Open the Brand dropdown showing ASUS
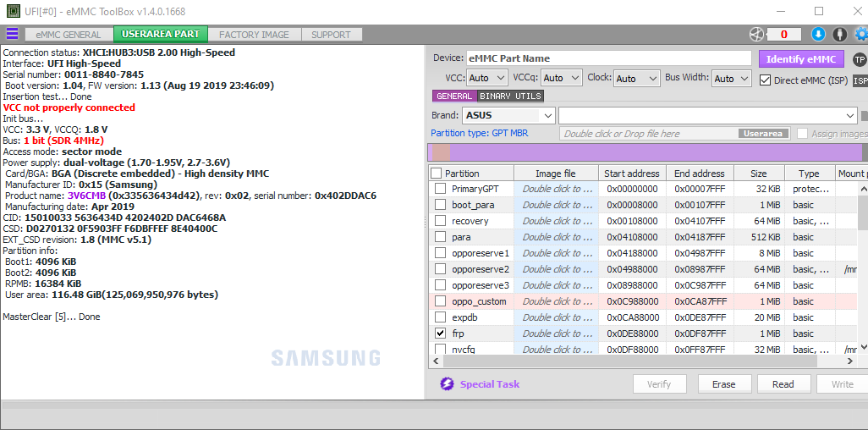This screenshot has width=868, height=430. click(508, 116)
